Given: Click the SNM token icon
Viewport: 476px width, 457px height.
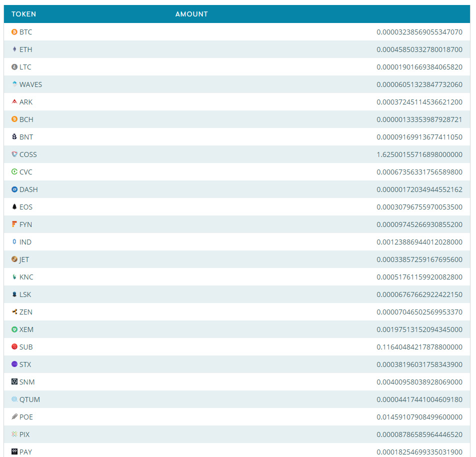Looking at the screenshot, I should click(x=14, y=381).
